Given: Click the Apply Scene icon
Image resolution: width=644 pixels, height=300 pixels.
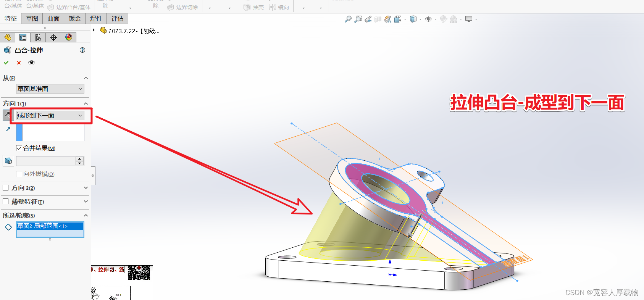Looking at the screenshot, I should 454,19.
